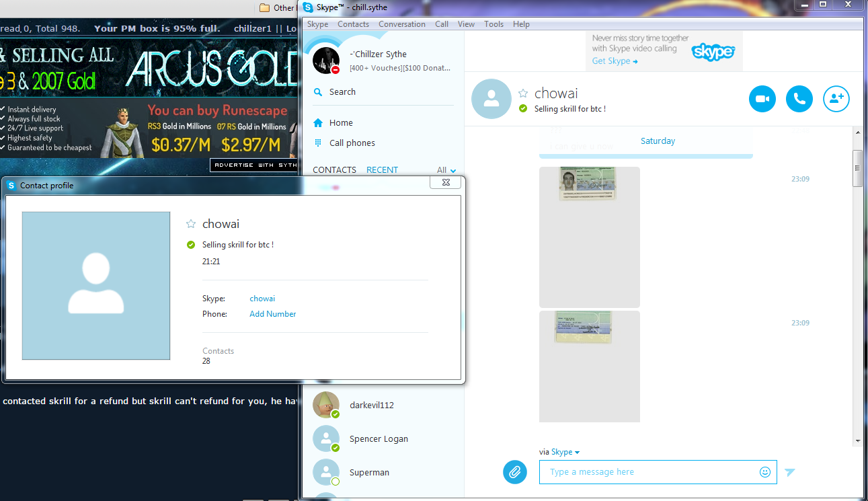The height and width of the screenshot is (501, 868).
Task: Open the View menu
Action: tap(466, 24)
